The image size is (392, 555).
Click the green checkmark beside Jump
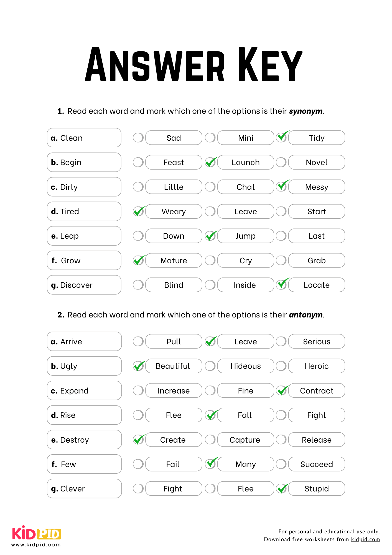(211, 236)
